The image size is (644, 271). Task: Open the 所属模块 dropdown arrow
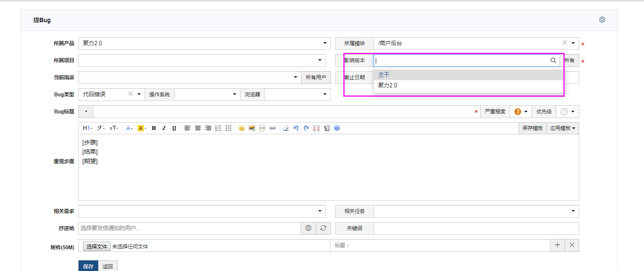[x=574, y=43]
